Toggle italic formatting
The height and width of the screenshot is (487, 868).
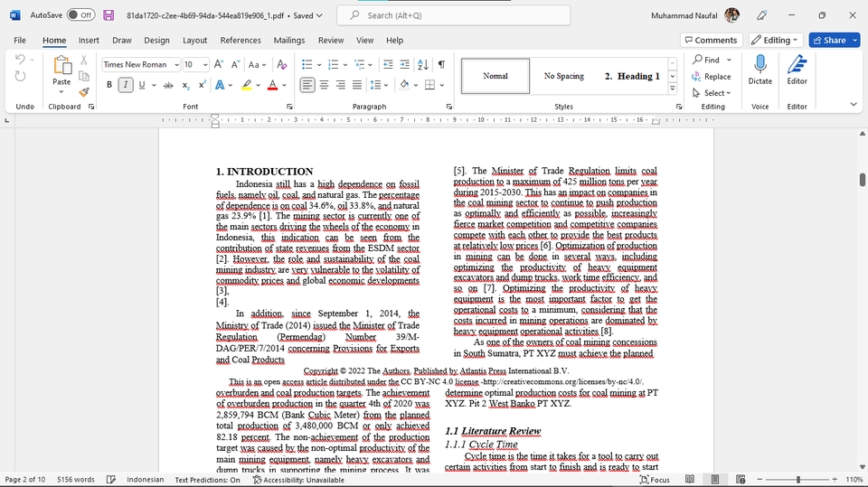click(x=126, y=85)
